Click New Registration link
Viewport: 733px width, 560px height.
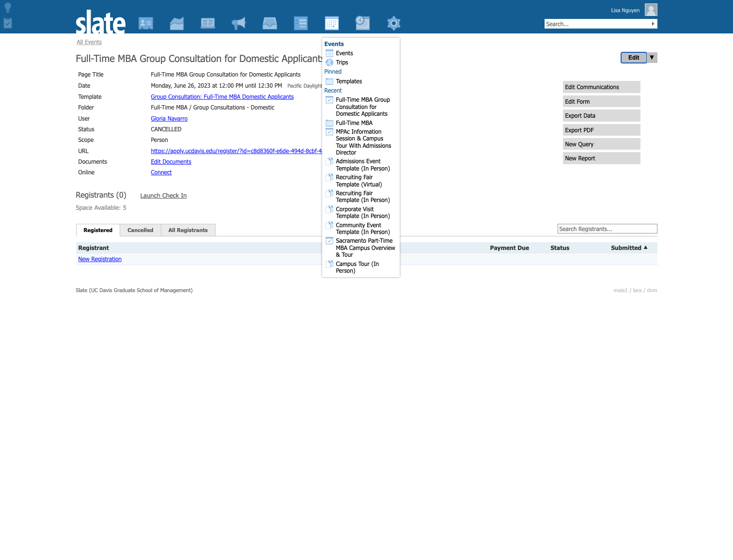click(100, 259)
